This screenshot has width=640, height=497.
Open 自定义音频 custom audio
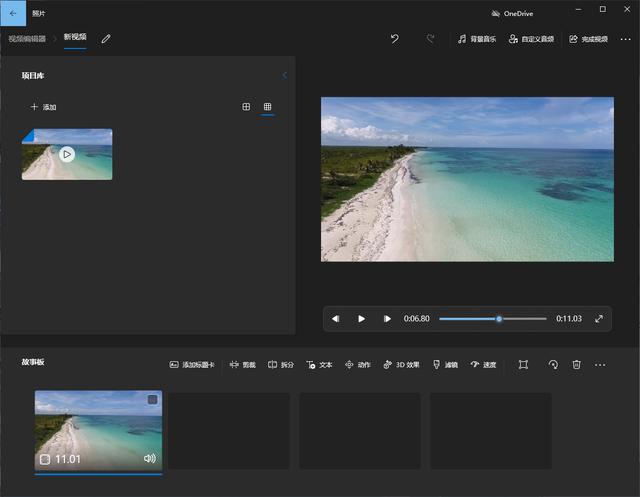pos(531,39)
